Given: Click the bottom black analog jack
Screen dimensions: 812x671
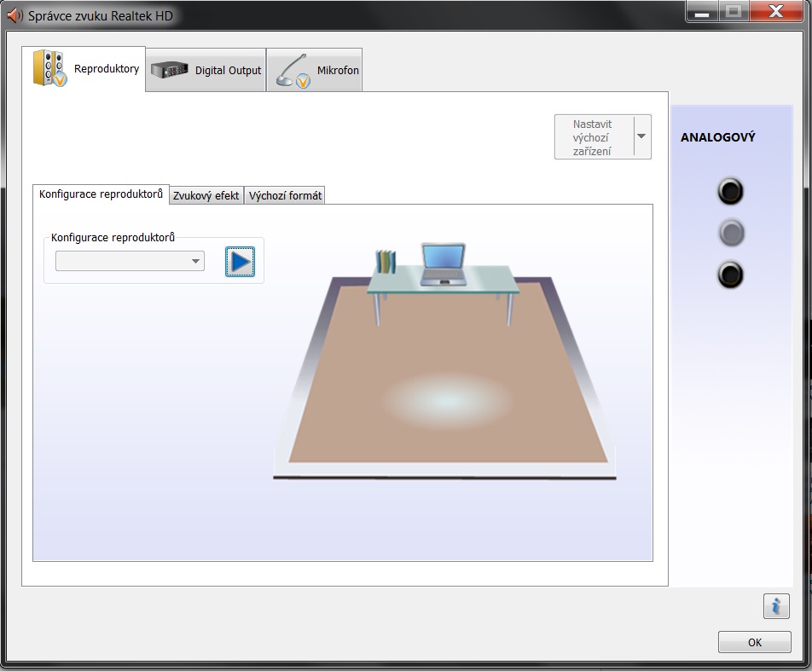Looking at the screenshot, I should (x=730, y=275).
